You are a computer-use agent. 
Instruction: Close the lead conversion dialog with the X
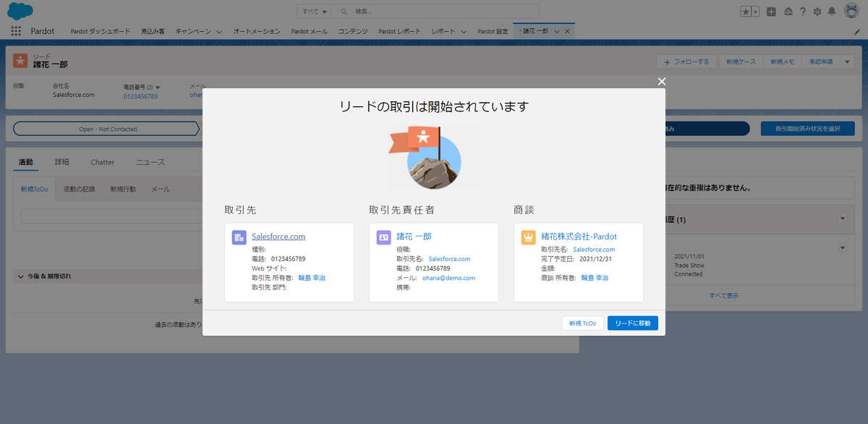pyautogui.click(x=661, y=81)
